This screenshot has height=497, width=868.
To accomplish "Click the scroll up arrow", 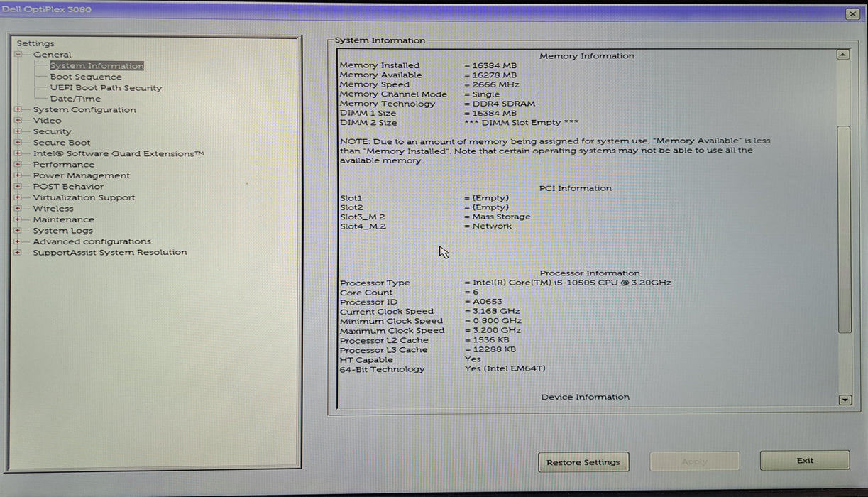I will coord(842,55).
